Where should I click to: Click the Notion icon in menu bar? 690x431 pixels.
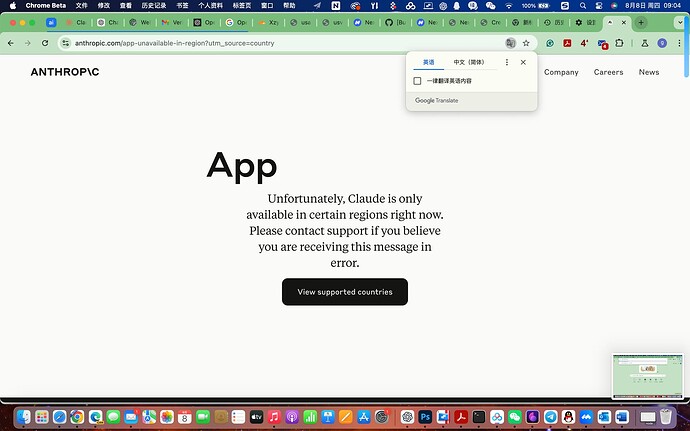tap(336, 6)
